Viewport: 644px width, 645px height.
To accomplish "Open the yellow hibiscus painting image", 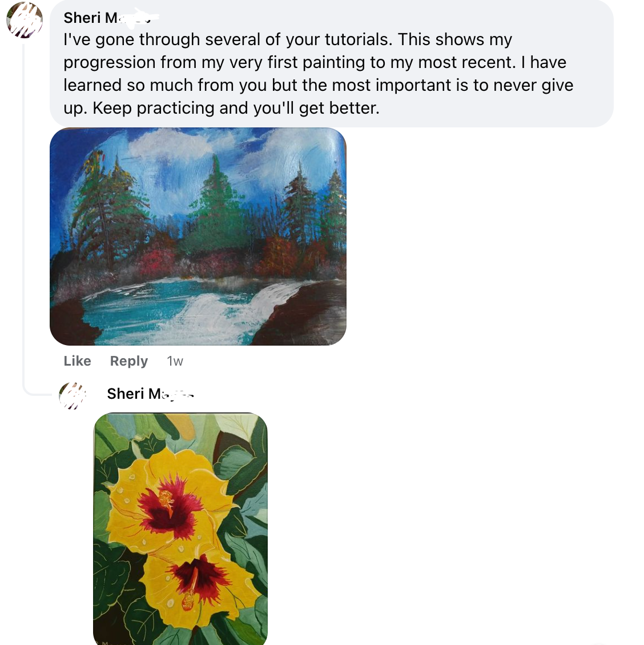I will coord(180,528).
